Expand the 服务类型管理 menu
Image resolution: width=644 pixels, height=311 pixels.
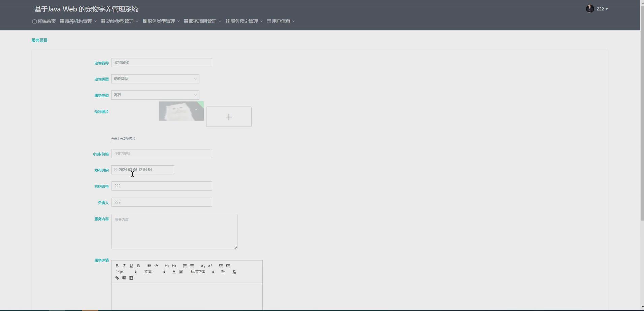click(161, 21)
